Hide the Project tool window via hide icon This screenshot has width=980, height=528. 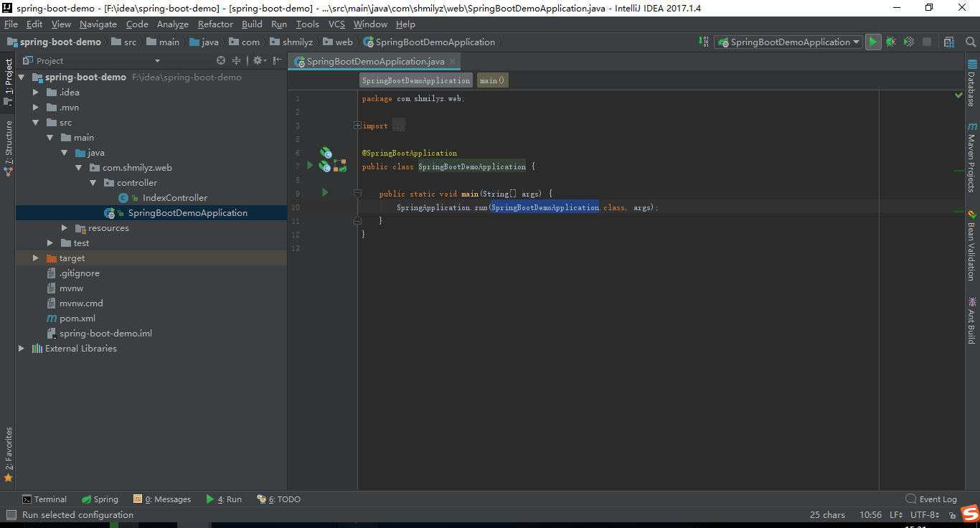[x=276, y=60]
